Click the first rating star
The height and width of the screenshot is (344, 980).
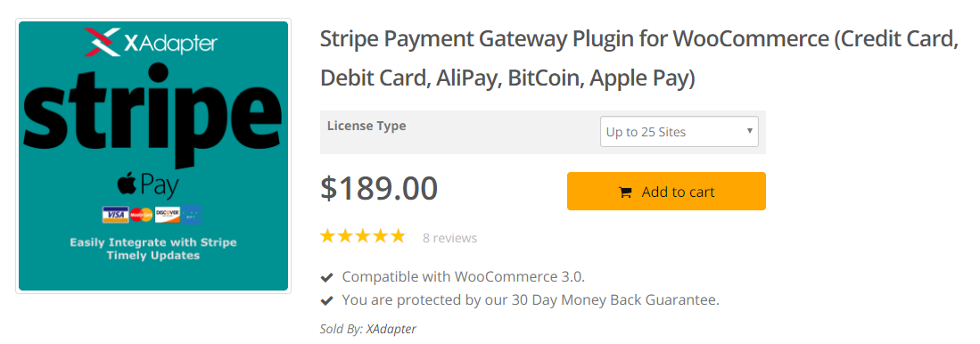point(327,237)
